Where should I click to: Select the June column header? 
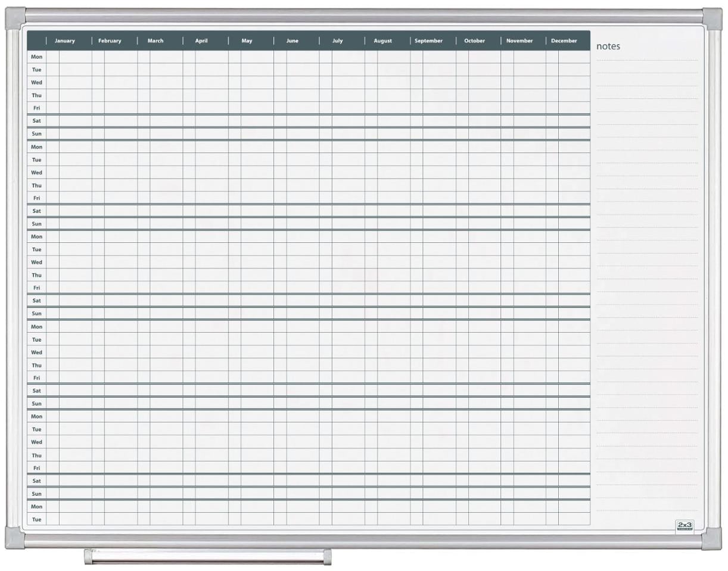(x=293, y=41)
